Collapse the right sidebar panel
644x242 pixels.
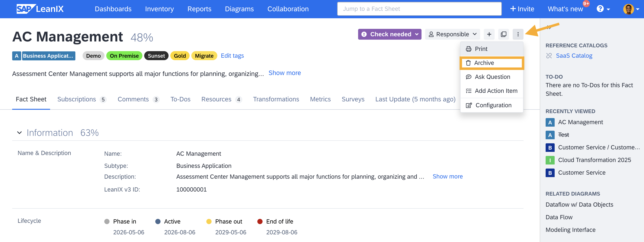pos(549,27)
